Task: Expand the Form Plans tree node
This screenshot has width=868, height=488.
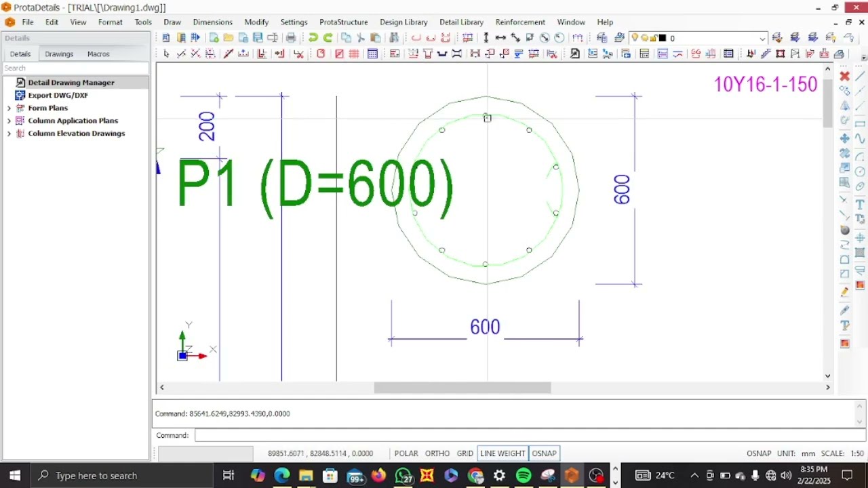Action: pos(9,108)
